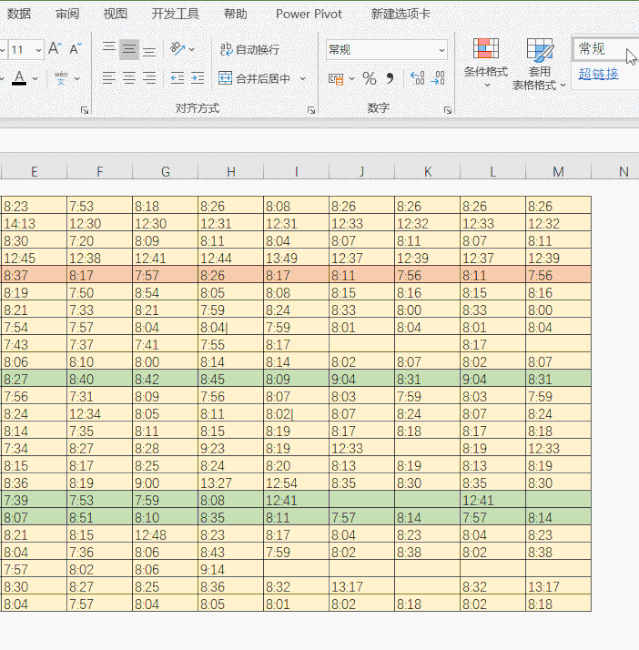This screenshot has width=639, height=650.
Task: Increase font size with the larger A icon
Action: click(55, 49)
